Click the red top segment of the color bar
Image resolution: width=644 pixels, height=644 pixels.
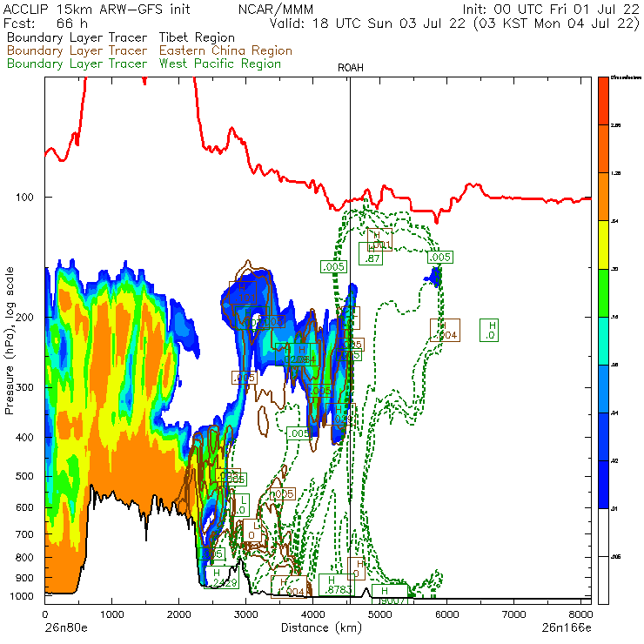[x=603, y=101]
